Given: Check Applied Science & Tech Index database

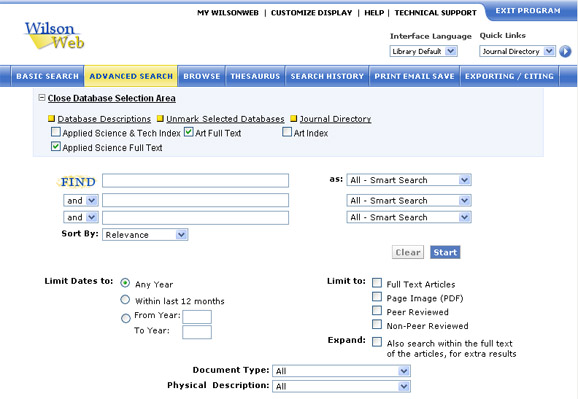Looking at the screenshot, I should point(56,132).
